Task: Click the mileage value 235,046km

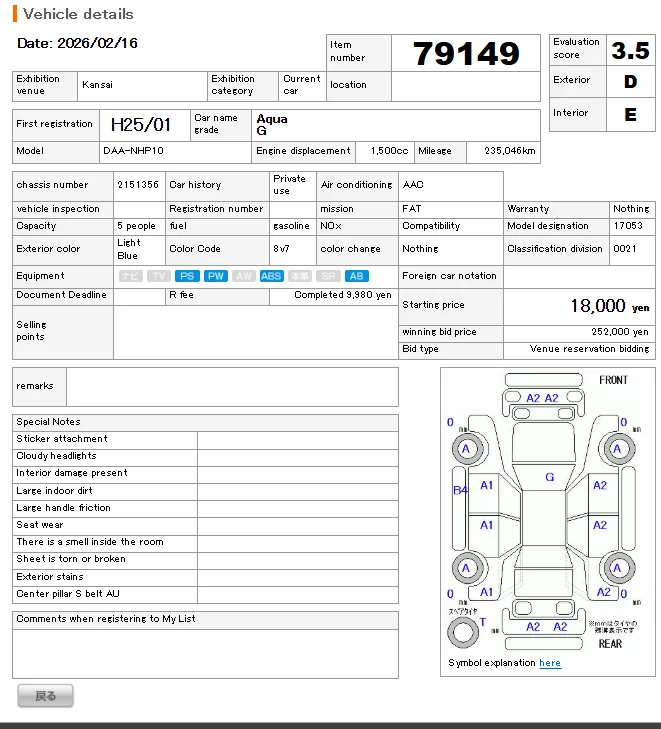Action: click(509, 151)
